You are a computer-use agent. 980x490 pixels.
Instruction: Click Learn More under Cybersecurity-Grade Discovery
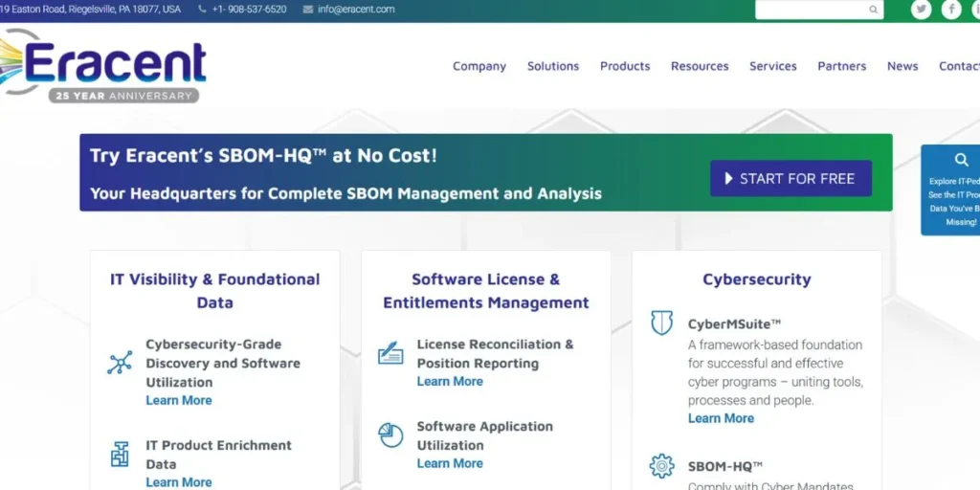coord(179,401)
